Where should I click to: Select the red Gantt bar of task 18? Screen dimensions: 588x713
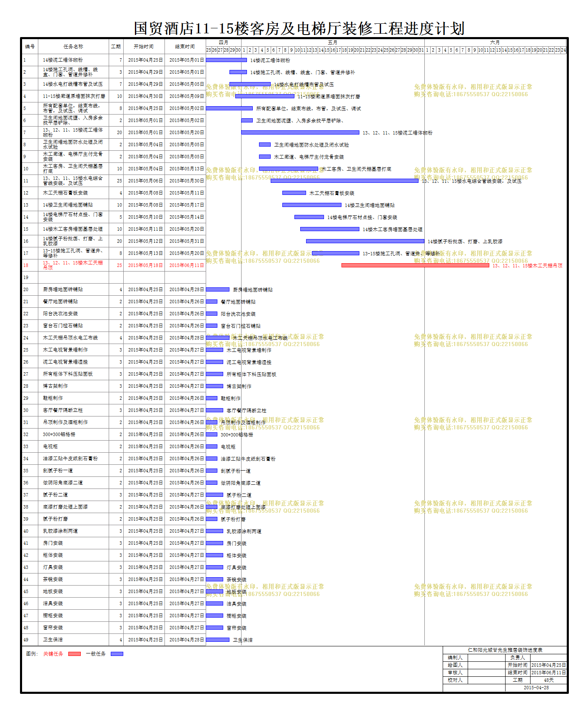pyautogui.click(x=415, y=265)
